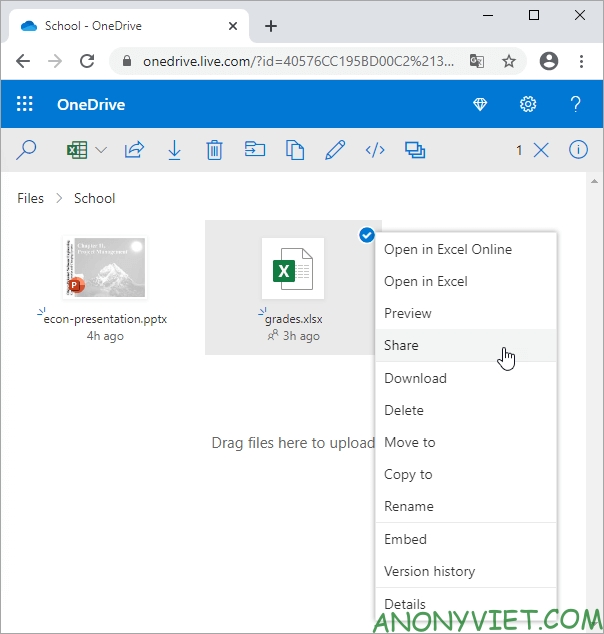Click the browser address bar URL
The image size is (604, 634).
pyautogui.click(x=300, y=61)
